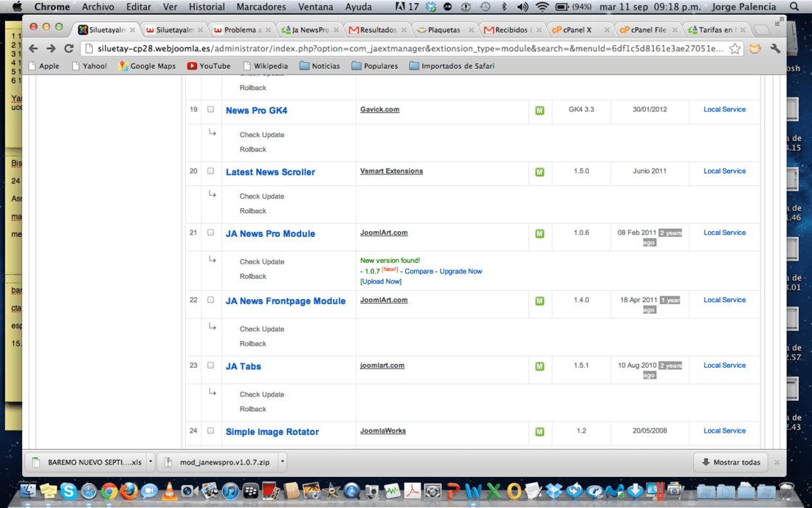Tick the checkbox for Latest News Scroller
This screenshot has height=508, width=812.
(210, 171)
